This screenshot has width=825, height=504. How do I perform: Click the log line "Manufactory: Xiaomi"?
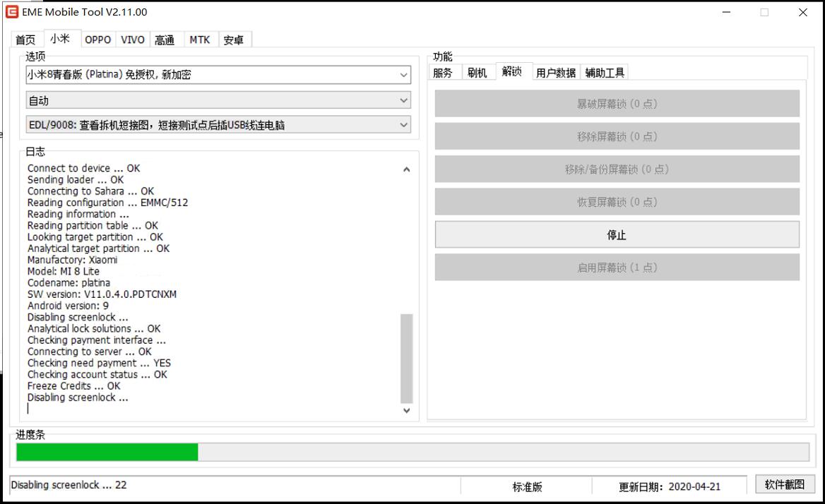tap(73, 260)
